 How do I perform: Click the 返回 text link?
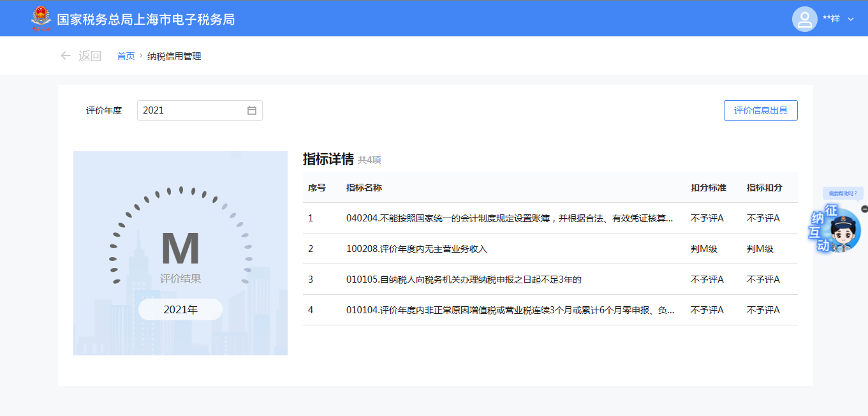(90, 56)
